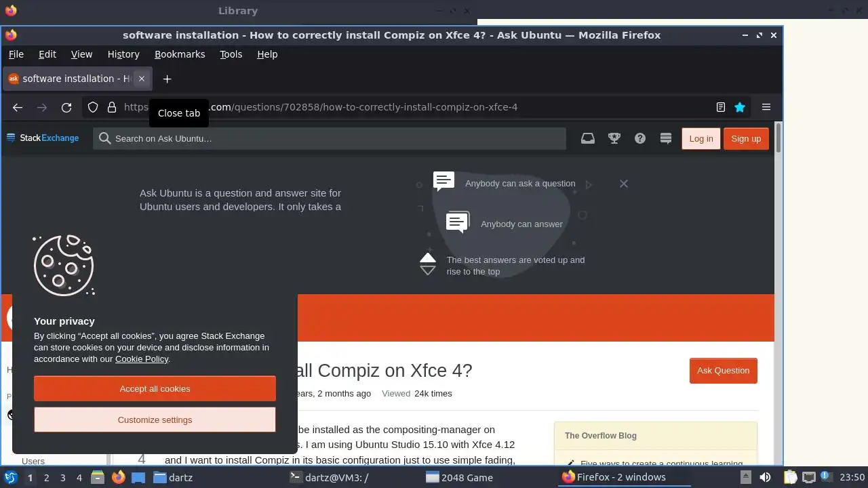Viewport: 868px width, 488px height.
Task: Open the History menu
Action: tap(123, 54)
